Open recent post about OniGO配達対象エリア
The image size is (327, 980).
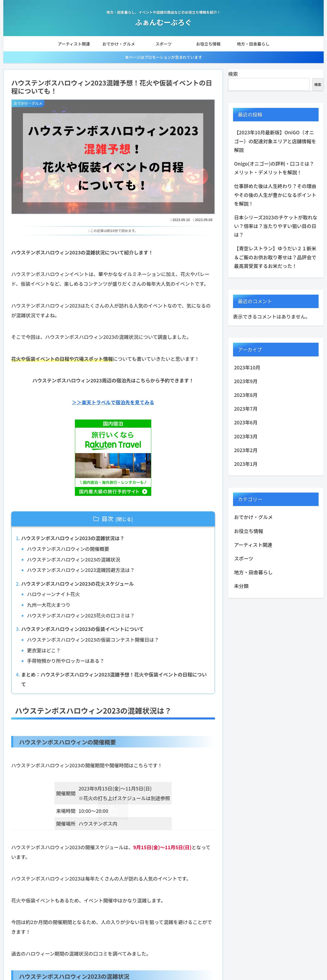276,141
